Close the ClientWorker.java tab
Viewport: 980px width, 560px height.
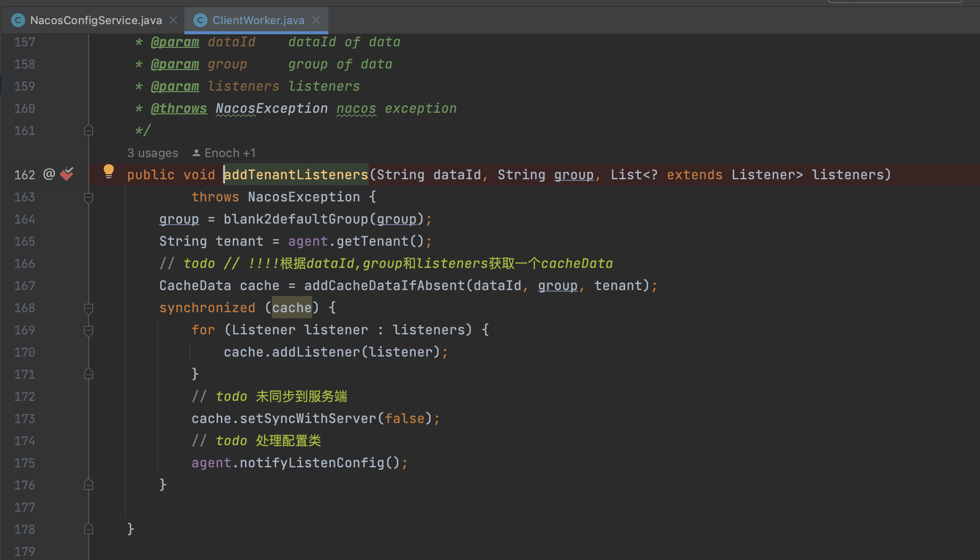click(316, 20)
